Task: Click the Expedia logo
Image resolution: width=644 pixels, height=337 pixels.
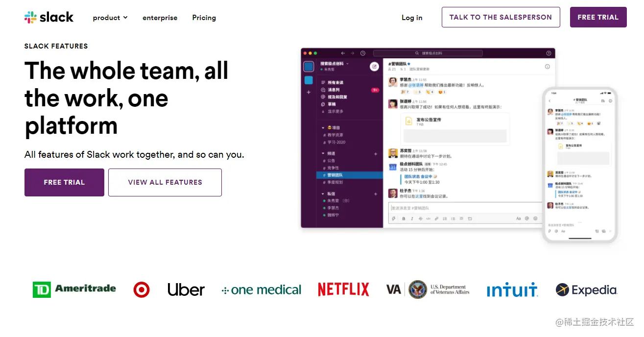Action: 586,290
